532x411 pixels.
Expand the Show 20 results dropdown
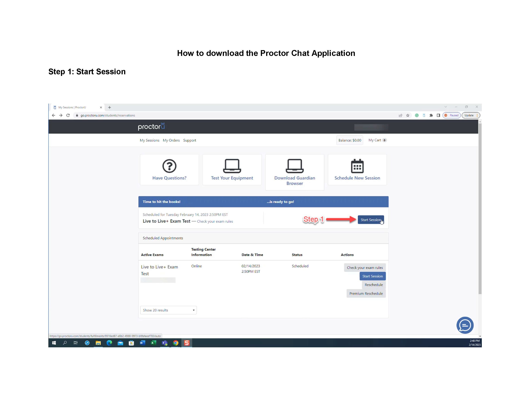point(168,310)
